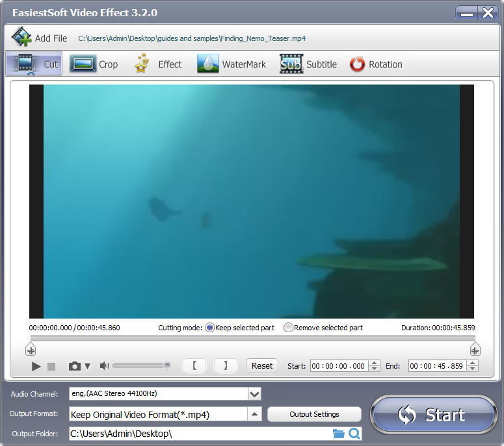Expand the snapshot options arrow

pos(87,366)
